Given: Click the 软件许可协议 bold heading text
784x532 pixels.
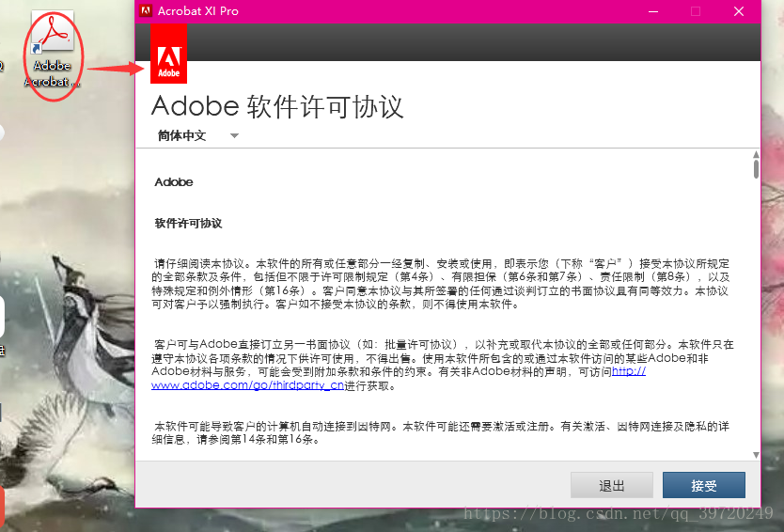Looking at the screenshot, I should point(189,224).
